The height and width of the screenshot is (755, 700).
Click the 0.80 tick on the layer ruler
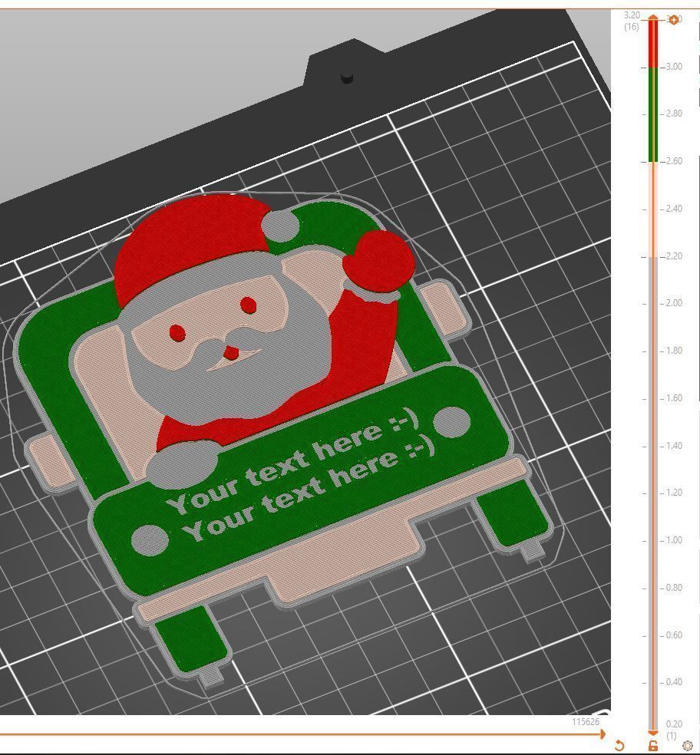pyautogui.click(x=673, y=588)
